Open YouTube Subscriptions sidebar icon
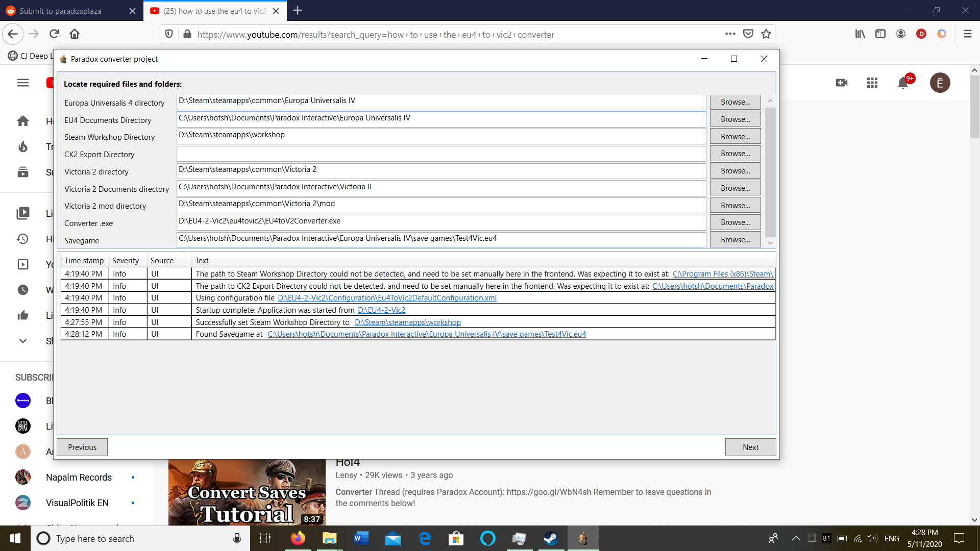Viewport: 980px width, 551px height. click(x=23, y=172)
